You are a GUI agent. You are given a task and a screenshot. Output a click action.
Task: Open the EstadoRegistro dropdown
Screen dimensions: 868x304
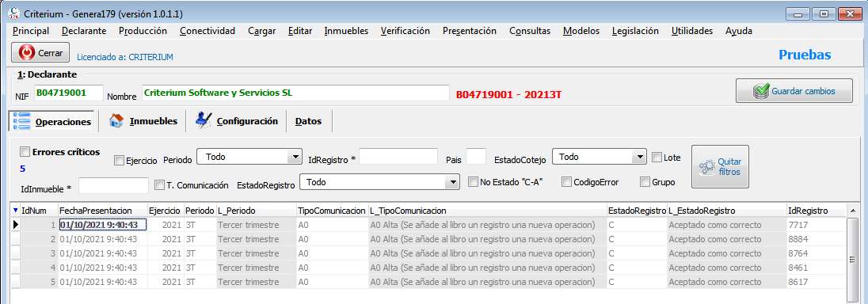[x=379, y=181]
